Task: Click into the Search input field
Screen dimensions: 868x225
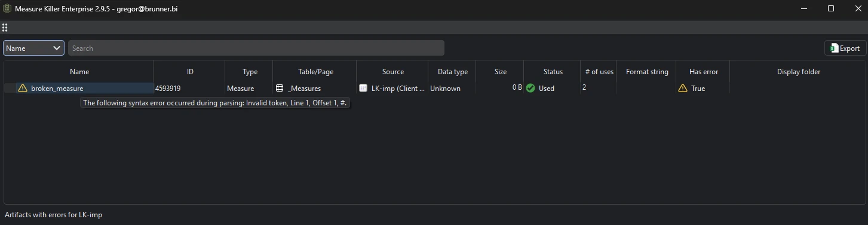Action: pos(256,48)
